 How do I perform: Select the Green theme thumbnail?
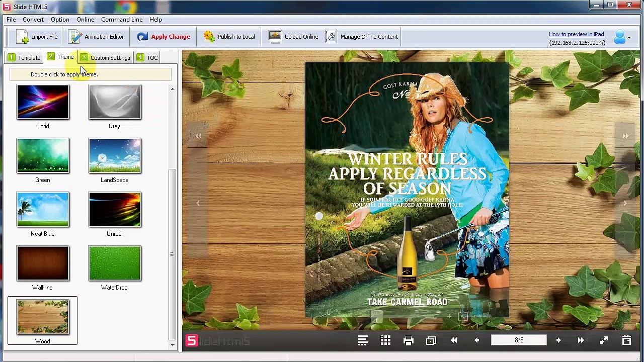click(x=43, y=156)
